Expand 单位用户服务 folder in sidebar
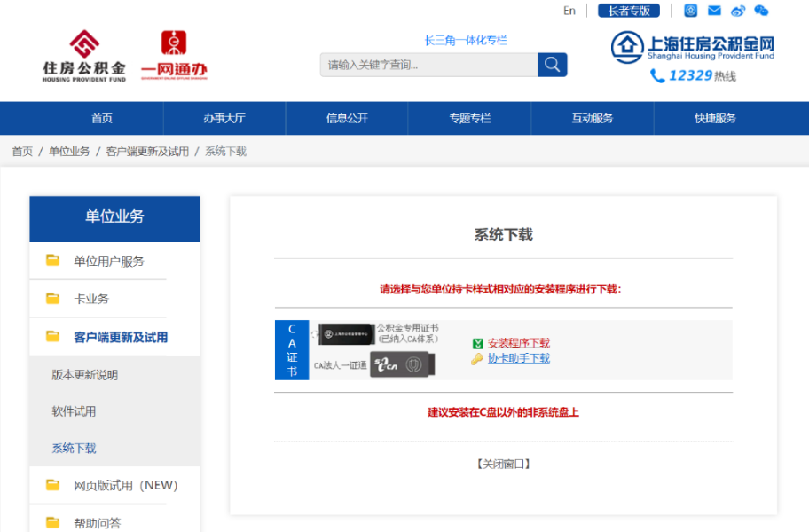 [108, 262]
